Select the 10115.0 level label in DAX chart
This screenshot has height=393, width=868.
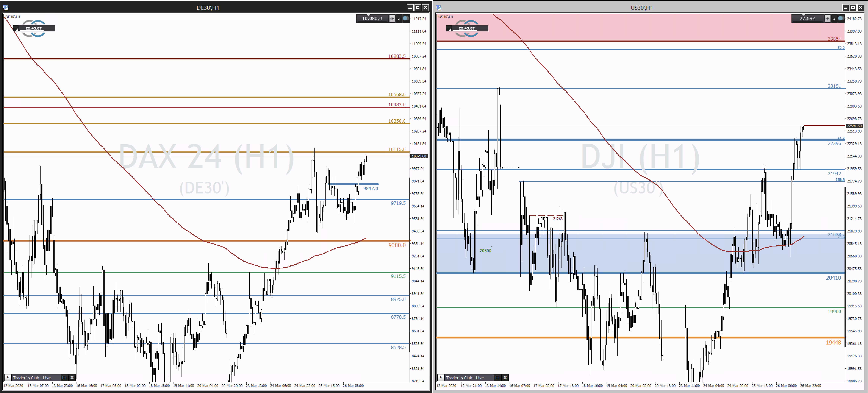tap(397, 149)
